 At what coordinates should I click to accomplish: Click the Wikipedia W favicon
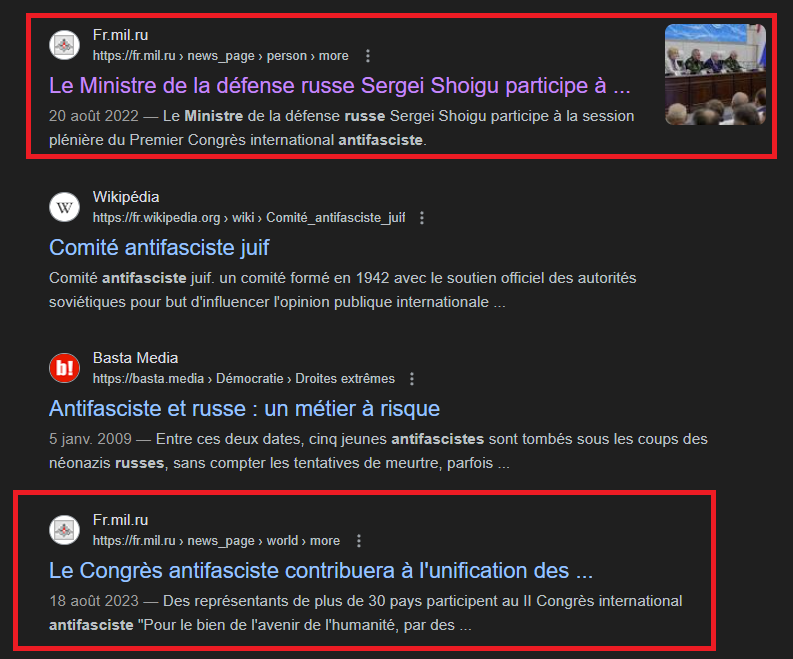(x=64, y=207)
